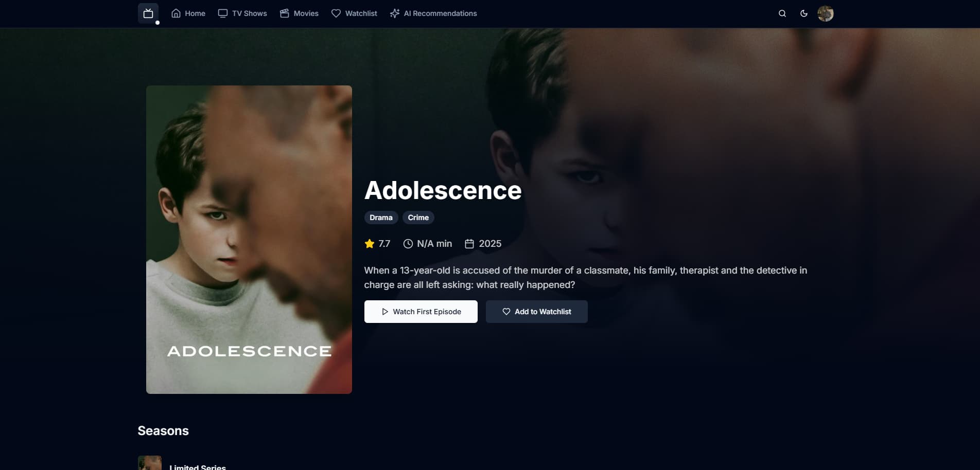Select the Drama genre tag
This screenshot has height=470, width=980.
[x=381, y=218]
